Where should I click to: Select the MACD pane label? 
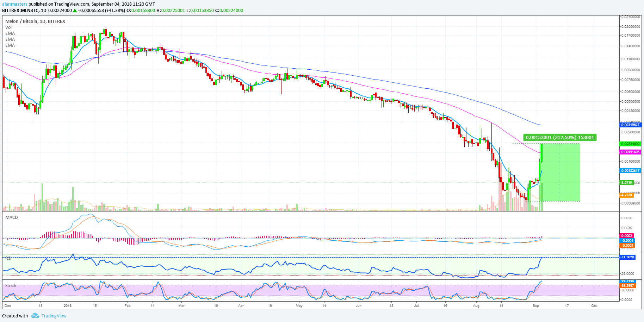pos(12,217)
